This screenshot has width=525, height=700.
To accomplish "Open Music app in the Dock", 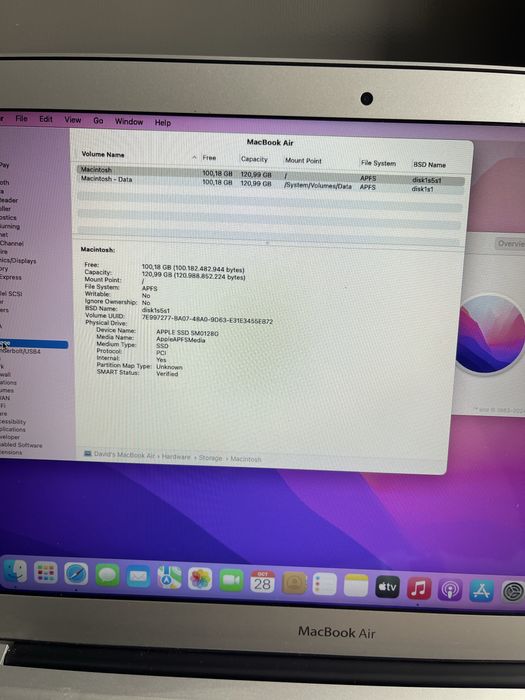I will coord(419,588).
